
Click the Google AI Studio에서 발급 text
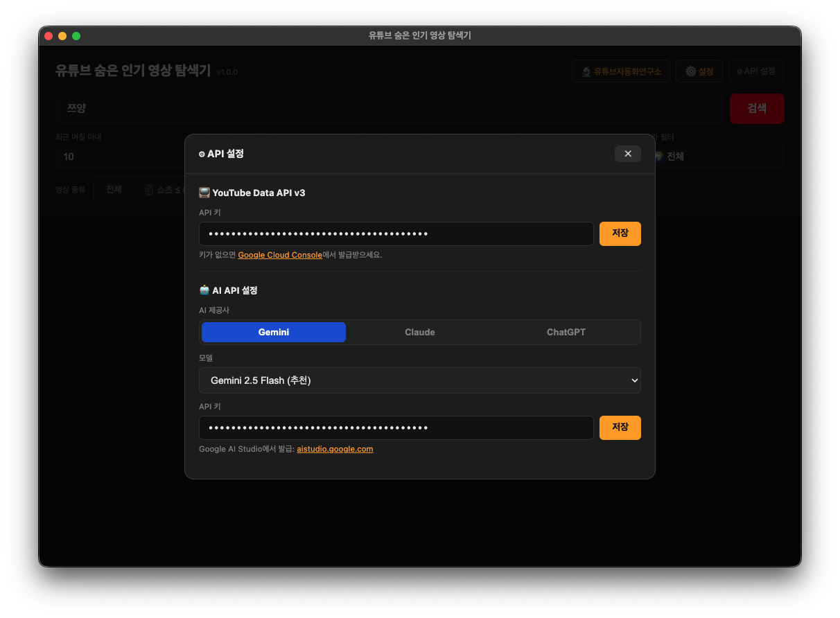[x=247, y=449]
